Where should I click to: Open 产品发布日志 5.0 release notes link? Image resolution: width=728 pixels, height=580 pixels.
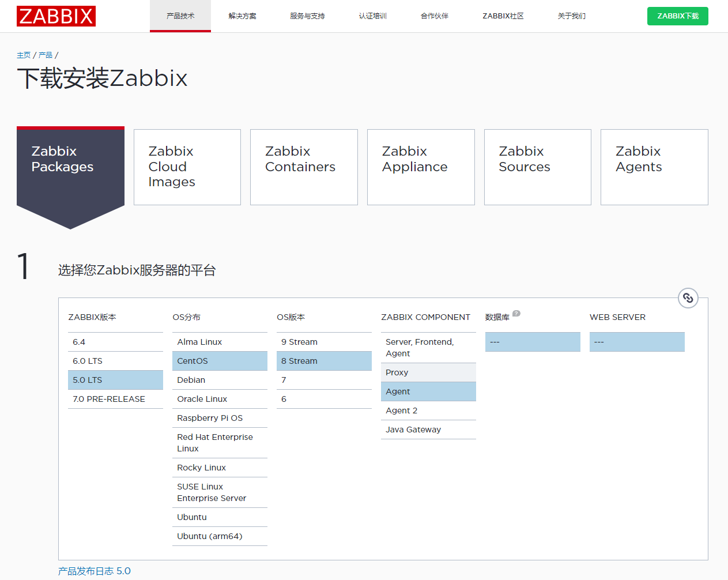(x=95, y=571)
